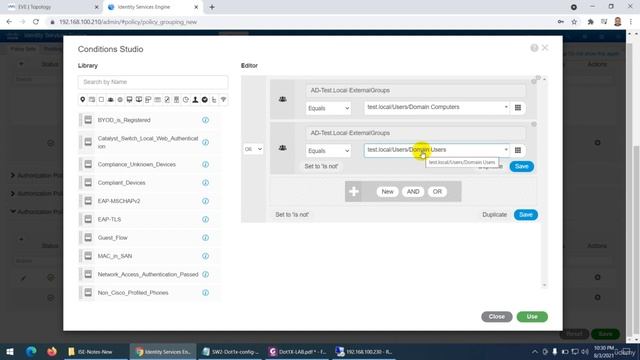Add an OR condition

click(x=437, y=191)
